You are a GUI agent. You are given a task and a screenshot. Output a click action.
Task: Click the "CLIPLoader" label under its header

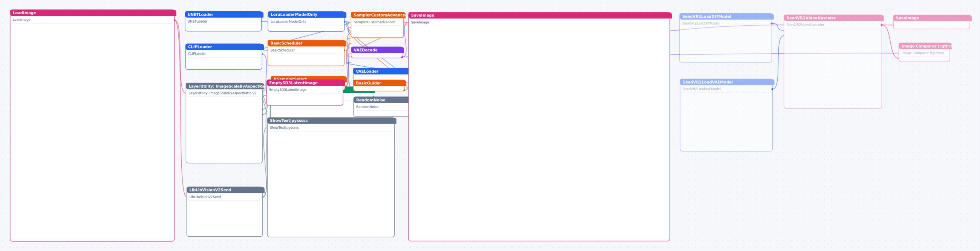coord(197,54)
